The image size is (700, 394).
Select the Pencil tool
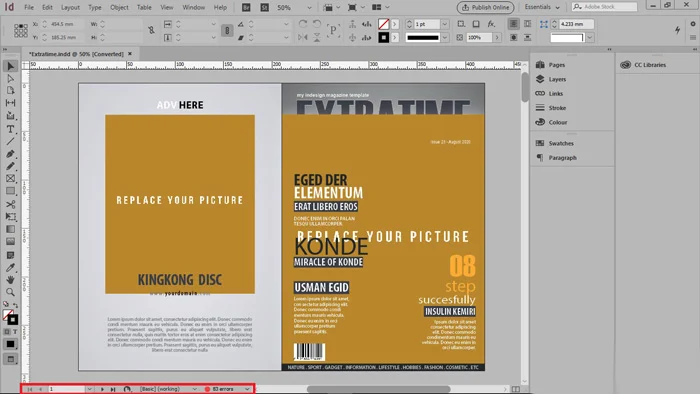10,166
